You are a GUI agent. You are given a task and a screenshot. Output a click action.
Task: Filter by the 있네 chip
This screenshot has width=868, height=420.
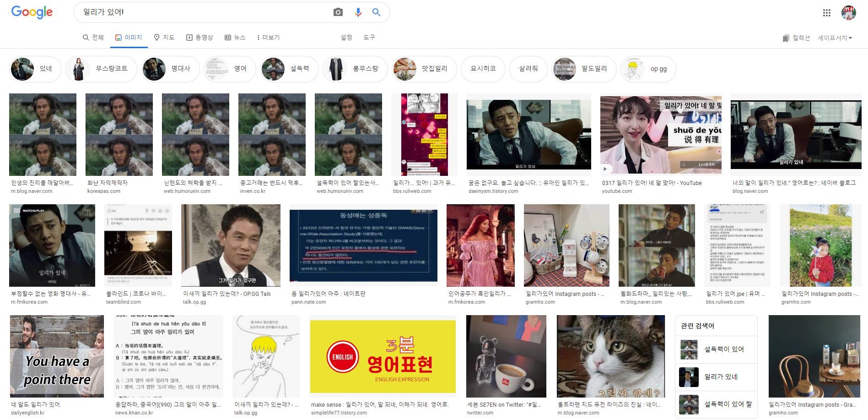[x=35, y=69]
